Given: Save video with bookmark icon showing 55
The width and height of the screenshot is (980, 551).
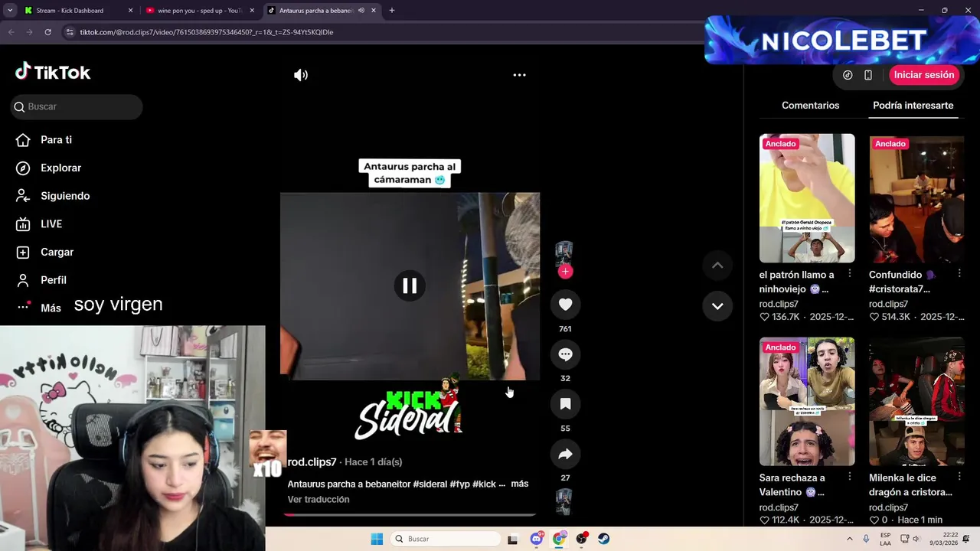Looking at the screenshot, I should (x=565, y=404).
